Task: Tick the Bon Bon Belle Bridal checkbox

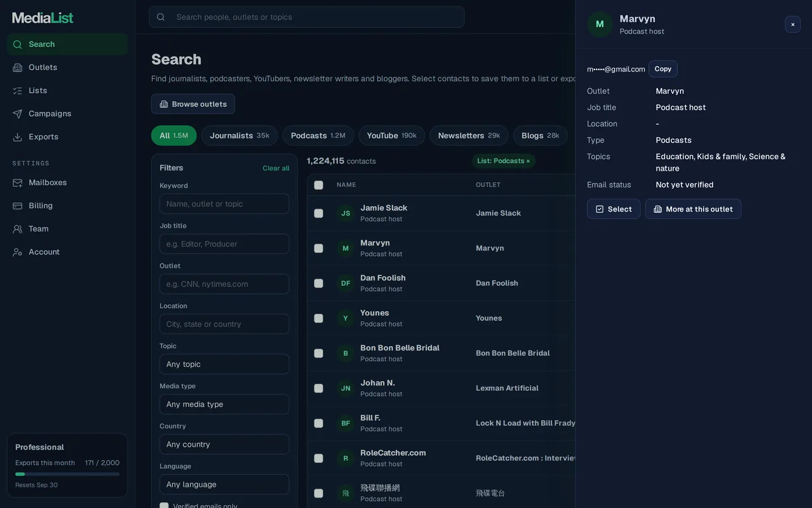Action: click(319, 353)
